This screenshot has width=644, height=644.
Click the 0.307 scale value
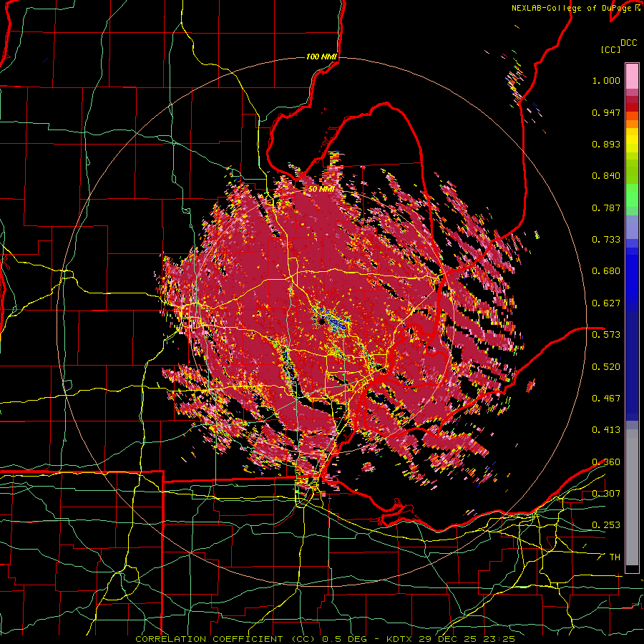606,494
